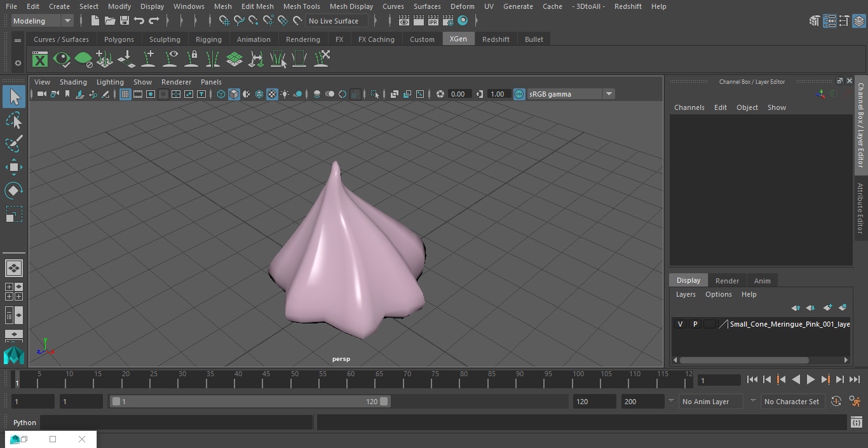Open the viewport Shading menu
Screen dimensions: 868x448
[73, 82]
